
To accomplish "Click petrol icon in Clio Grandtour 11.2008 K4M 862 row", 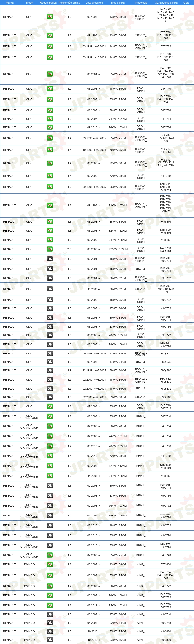I will coord(50,476).
